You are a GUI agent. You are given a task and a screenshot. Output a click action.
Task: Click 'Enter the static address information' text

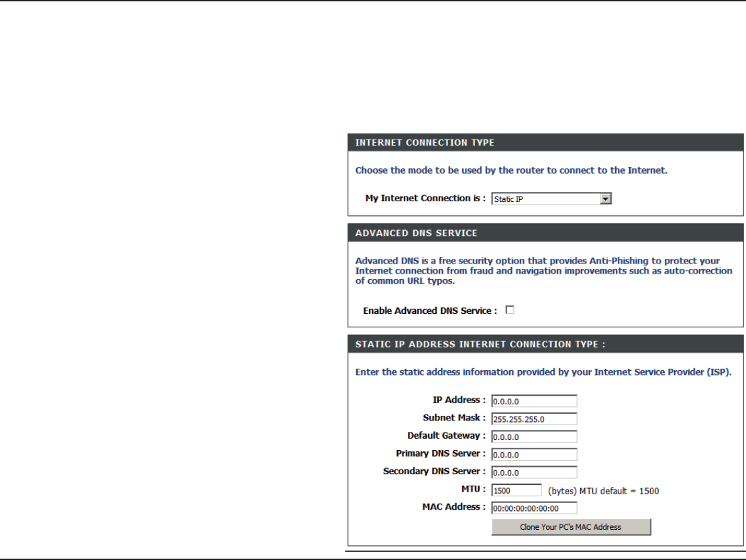click(x=543, y=372)
